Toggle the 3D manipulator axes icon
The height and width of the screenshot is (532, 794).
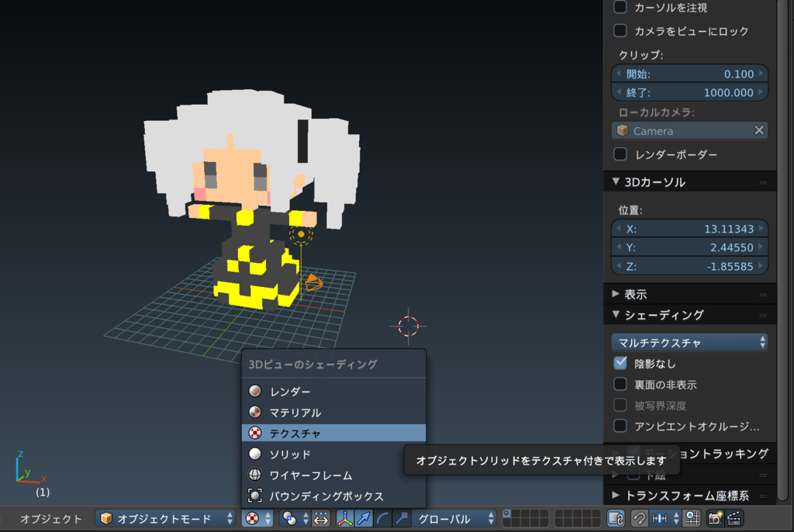pyautogui.click(x=345, y=518)
